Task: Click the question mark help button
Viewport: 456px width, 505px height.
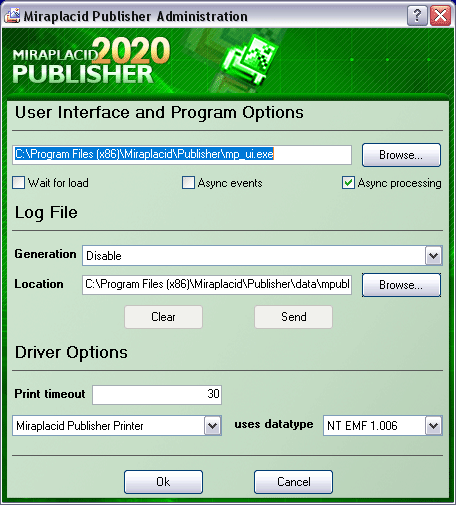Action: click(x=417, y=16)
